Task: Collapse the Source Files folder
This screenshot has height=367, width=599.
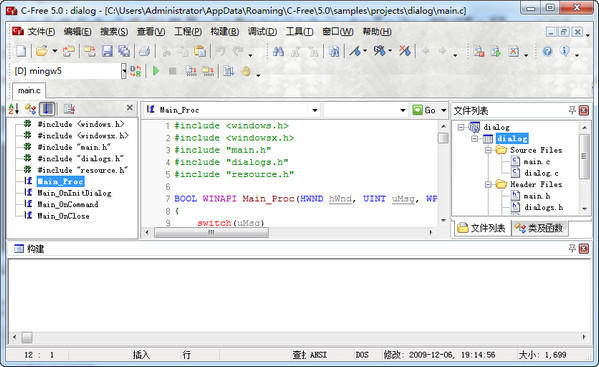Action: pyautogui.click(x=488, y=150)
